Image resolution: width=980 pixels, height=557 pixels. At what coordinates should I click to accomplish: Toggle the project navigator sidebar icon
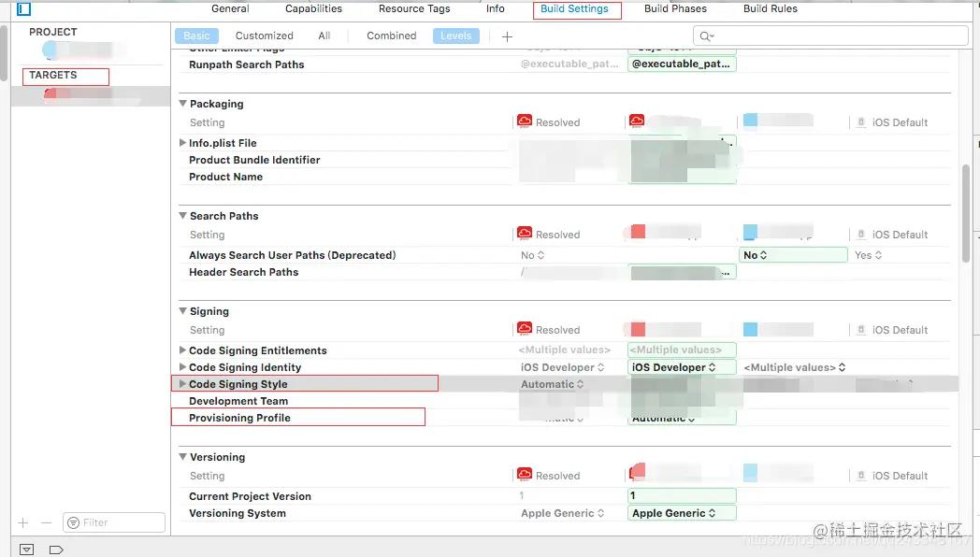(23, 8)
